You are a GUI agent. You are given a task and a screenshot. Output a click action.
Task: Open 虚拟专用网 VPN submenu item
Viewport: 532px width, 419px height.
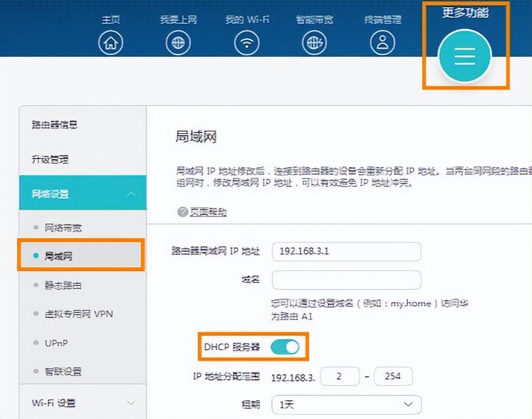79,314
